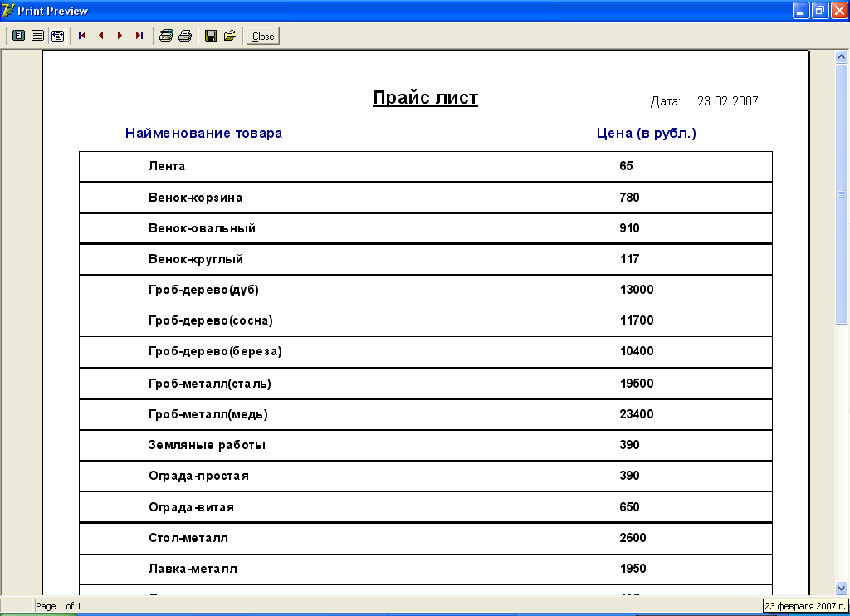Go to the previous page
Image resolution: width=850 pixels, height=616 pixels.
(x=101, y=36)
